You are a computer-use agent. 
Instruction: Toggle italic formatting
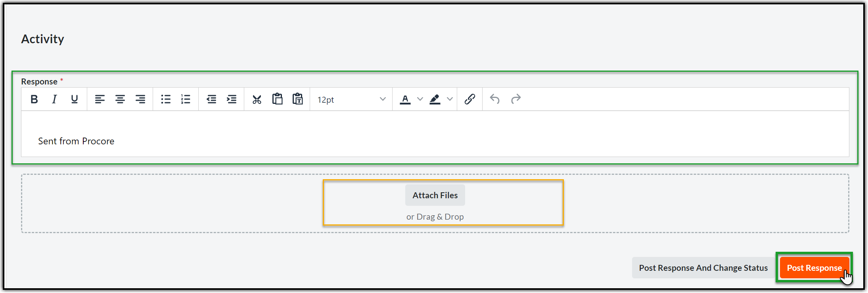coord(54,99)
